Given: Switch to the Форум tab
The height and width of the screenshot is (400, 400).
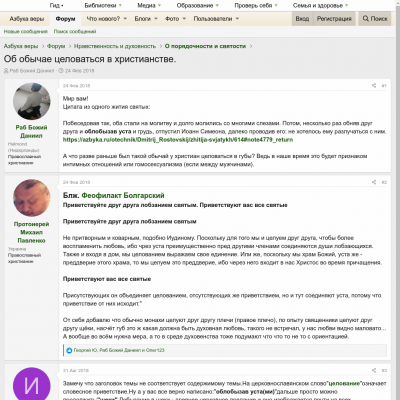Looking at the screenshot, I should pyautogui.click(x=65, y=19).
